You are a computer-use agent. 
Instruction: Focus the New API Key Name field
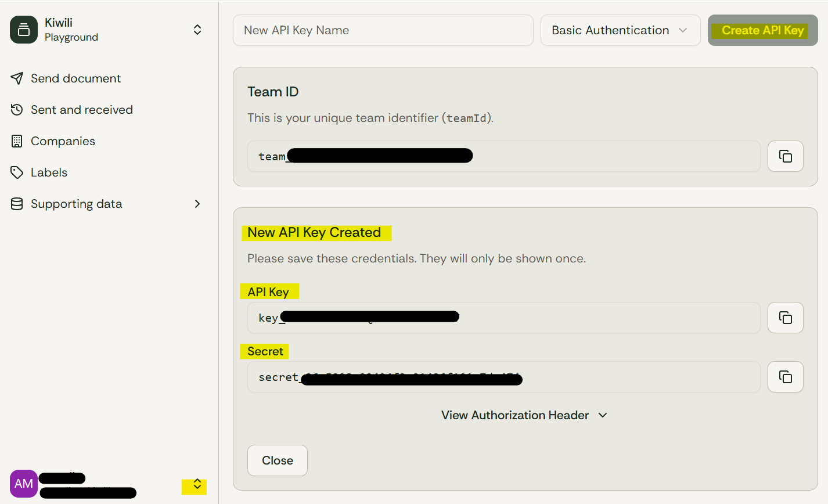point(383,30)
